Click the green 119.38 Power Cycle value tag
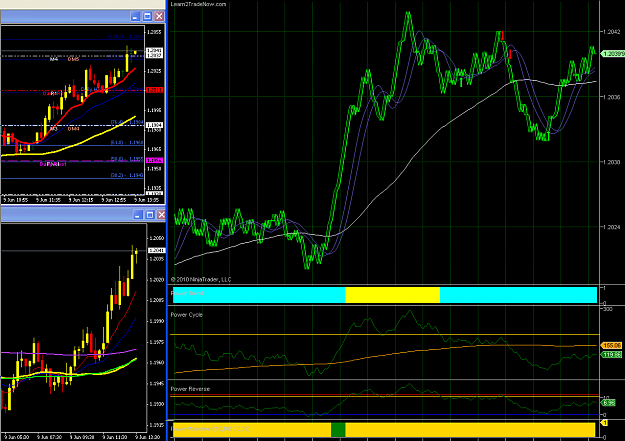This screenshot has width=625, height=441. pyautogui.click(x=612, y=354)
